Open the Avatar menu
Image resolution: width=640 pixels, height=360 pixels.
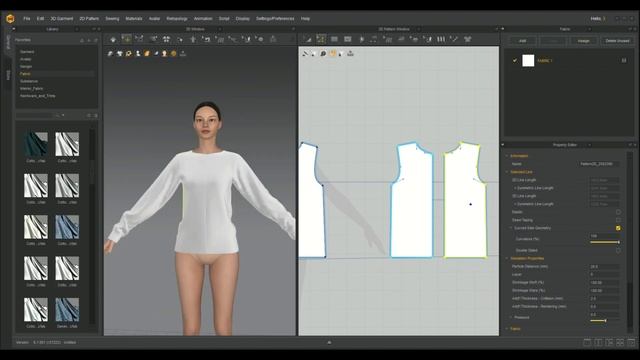pyautogui.click(x=154, y=19)
